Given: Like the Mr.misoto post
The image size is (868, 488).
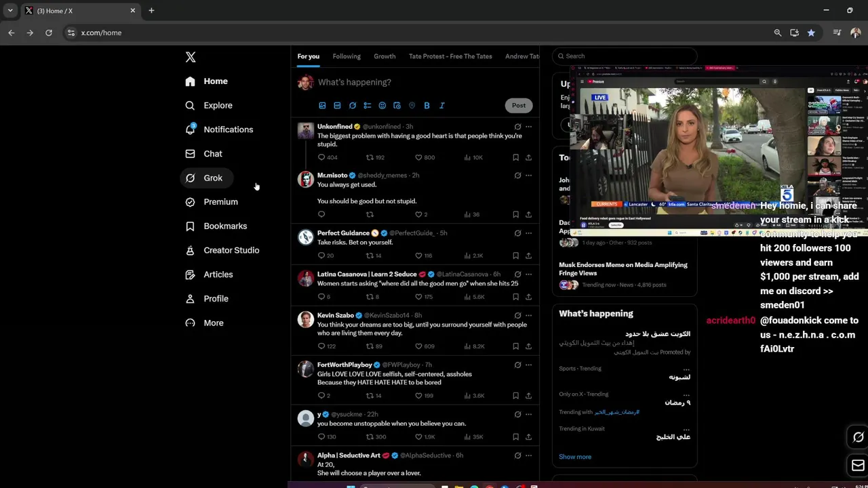Looking at the screenshot, I should [x=418, y=214].
